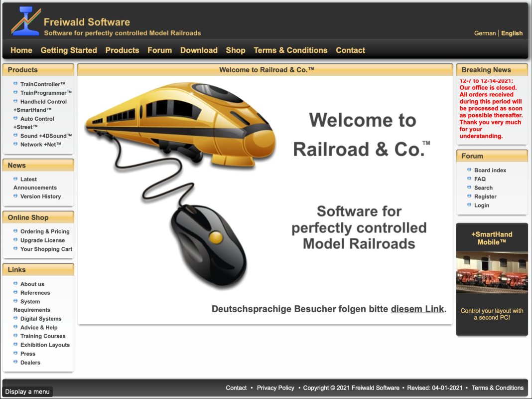
Task: Click the bullet icon beside TrainController™
Action: pyautogui.click(x=15, y=84)
